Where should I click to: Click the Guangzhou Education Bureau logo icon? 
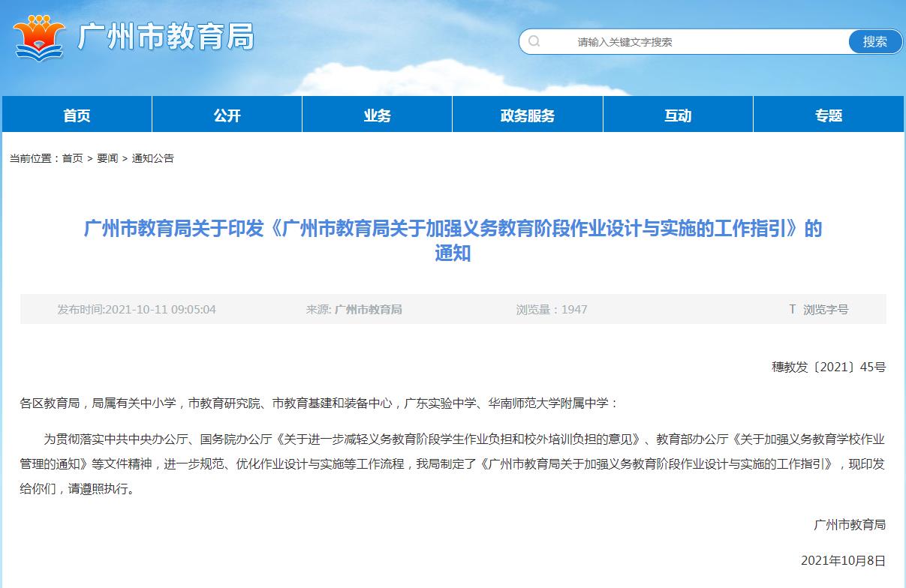coord(40,37)
